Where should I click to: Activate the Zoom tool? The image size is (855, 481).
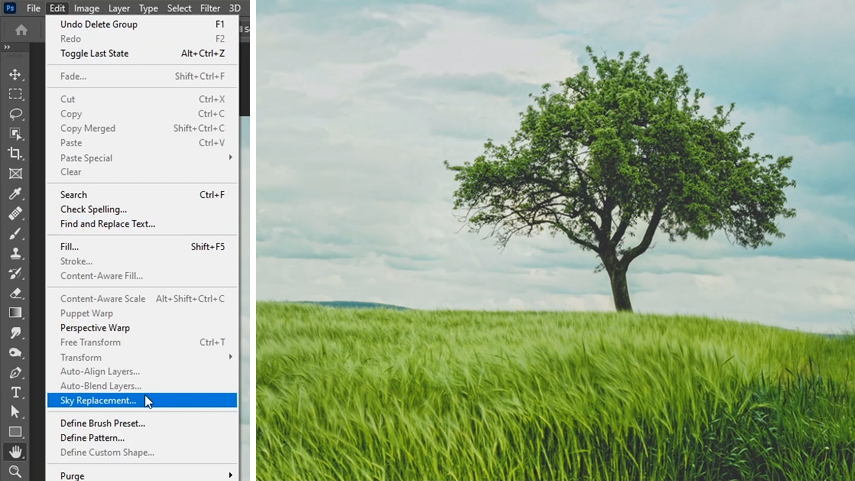(15, 471)
